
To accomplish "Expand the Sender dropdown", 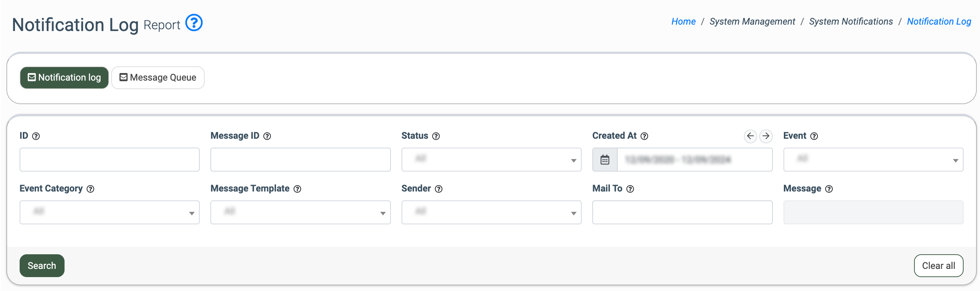I will (491, 213).
